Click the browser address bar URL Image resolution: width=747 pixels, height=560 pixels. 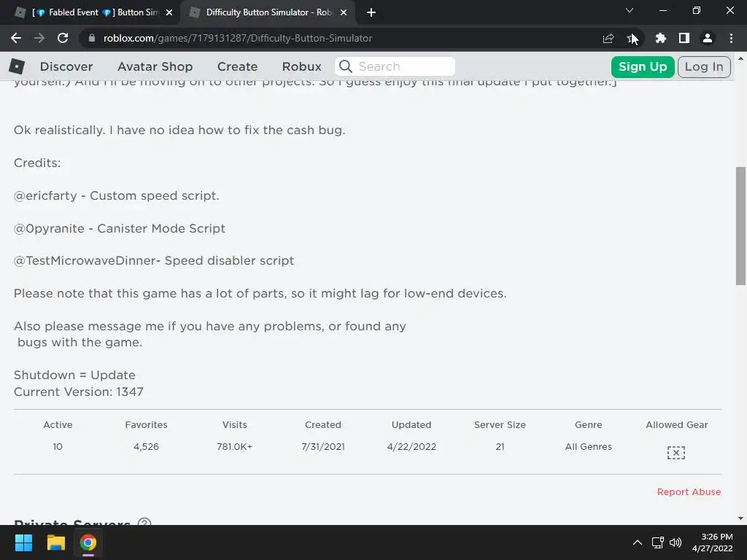(x=238, y=38)
